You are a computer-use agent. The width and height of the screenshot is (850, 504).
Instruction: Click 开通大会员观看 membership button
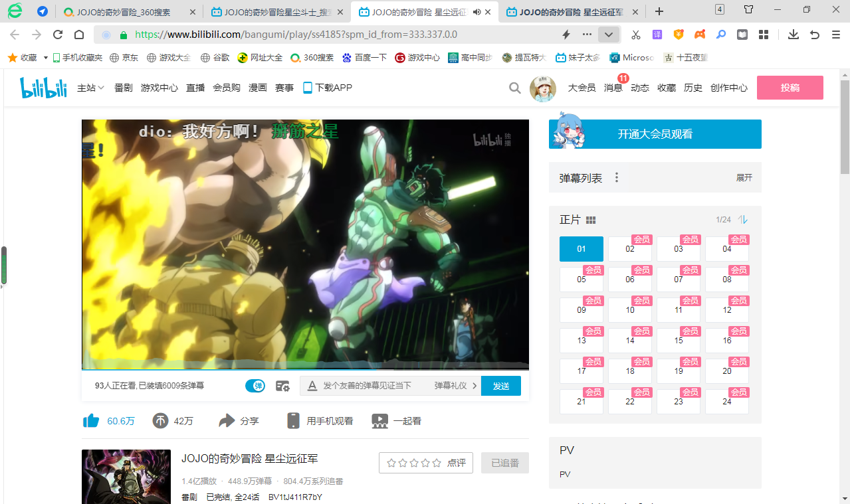click(655, 134)
